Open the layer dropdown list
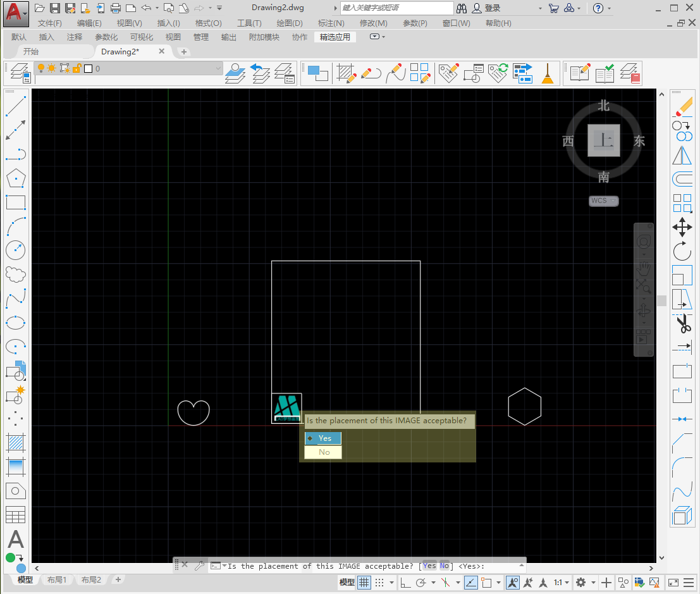This screenshot has width=700, height=594. tap(219, 68)
